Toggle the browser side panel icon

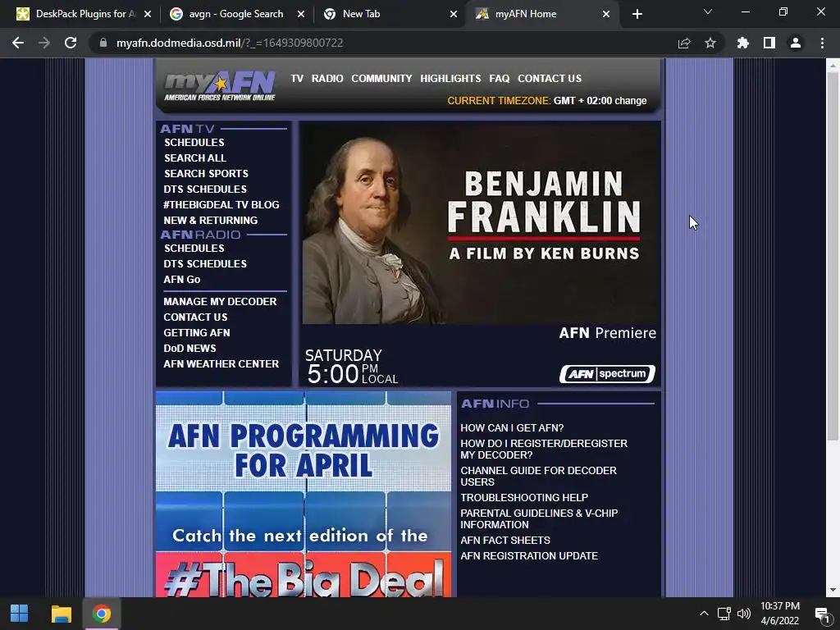(769, 43)
